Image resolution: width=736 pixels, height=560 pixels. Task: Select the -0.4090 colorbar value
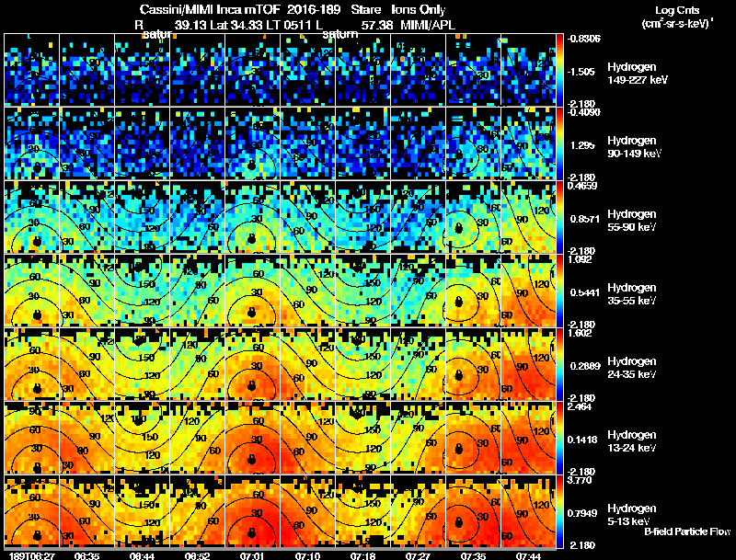point(583,112)
